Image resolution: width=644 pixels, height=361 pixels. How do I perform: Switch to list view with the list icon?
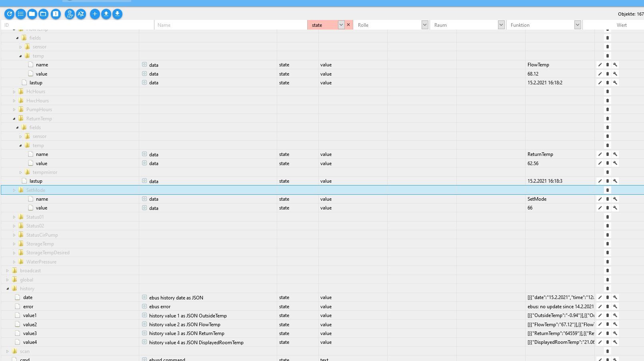(x=20, y=14)
